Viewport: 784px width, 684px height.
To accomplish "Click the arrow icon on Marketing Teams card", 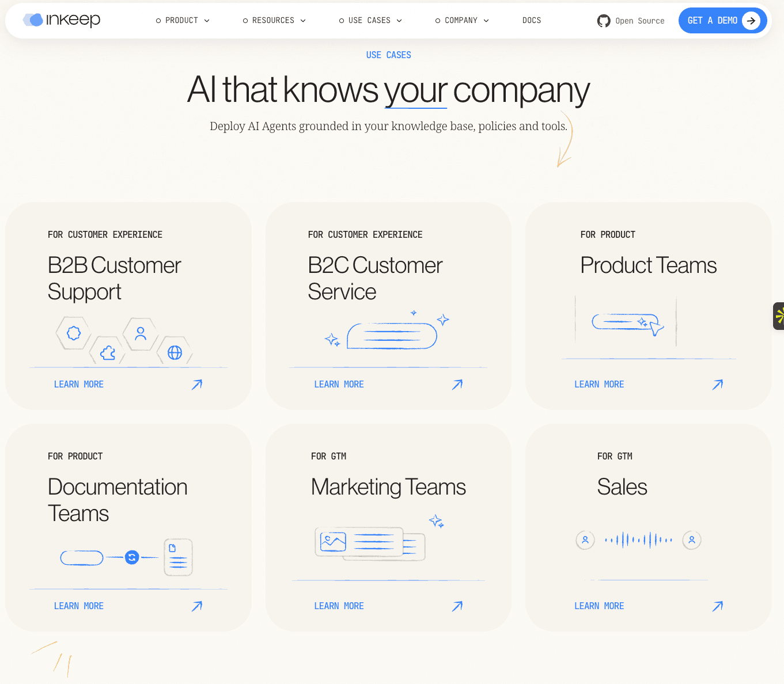I will 457,606.
